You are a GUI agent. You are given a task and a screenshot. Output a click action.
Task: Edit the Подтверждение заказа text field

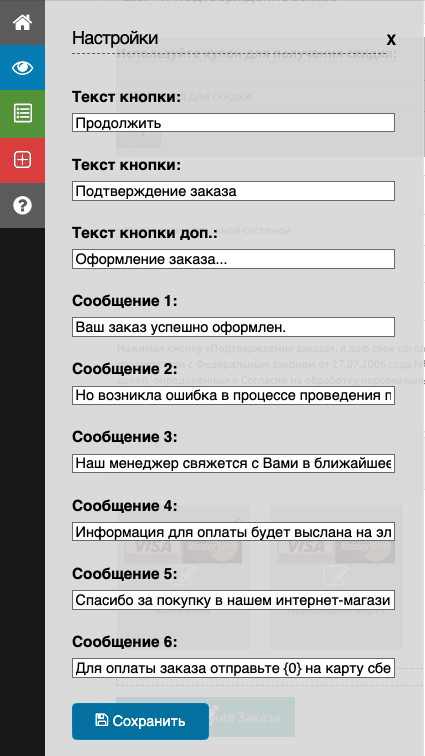[x=233, y=191]
